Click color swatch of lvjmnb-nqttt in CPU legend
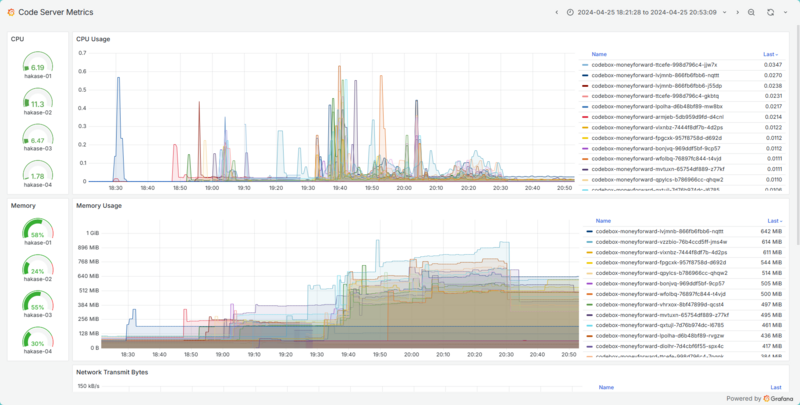The width and height of the screenshot is (800, 405). click(x=585, y=75)
